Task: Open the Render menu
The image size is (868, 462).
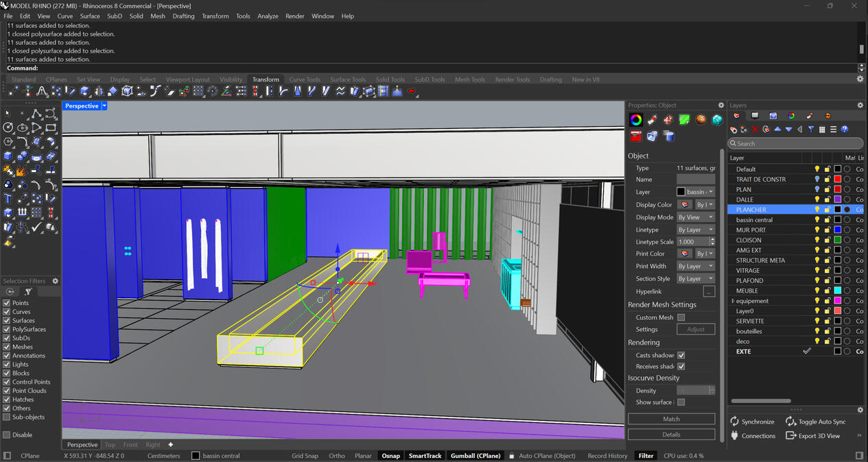Action: click(x=294, y=16)
